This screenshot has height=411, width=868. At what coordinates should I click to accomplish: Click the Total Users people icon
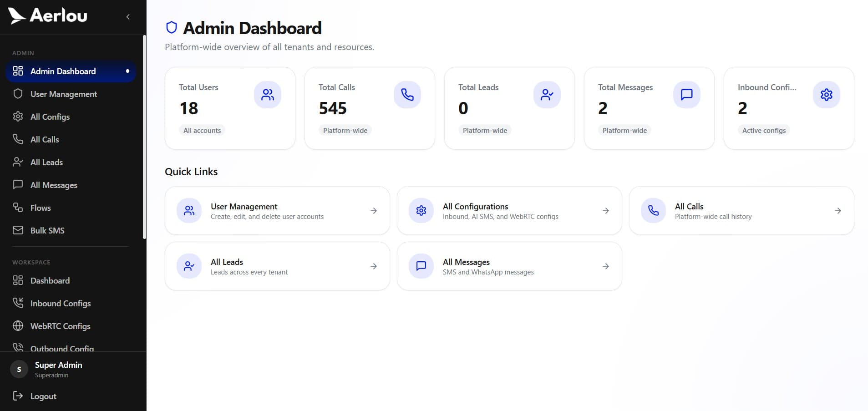[x=268, y=95]
